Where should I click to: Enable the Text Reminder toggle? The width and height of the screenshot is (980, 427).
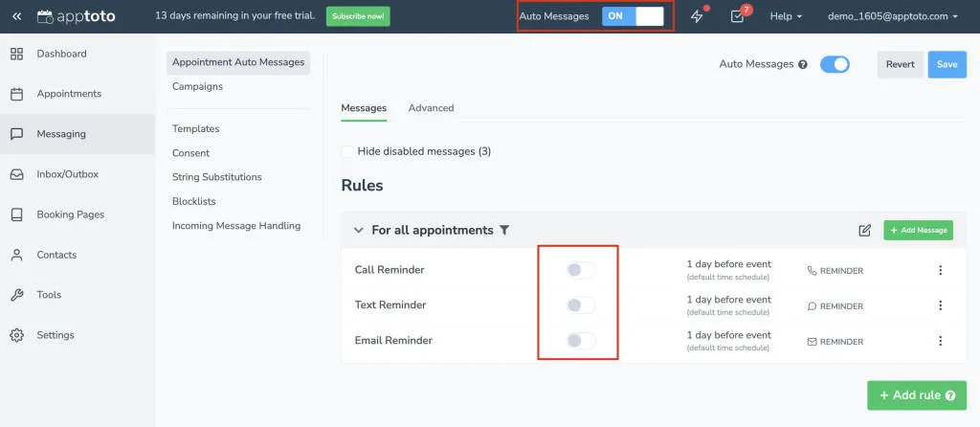coord(581,305)
